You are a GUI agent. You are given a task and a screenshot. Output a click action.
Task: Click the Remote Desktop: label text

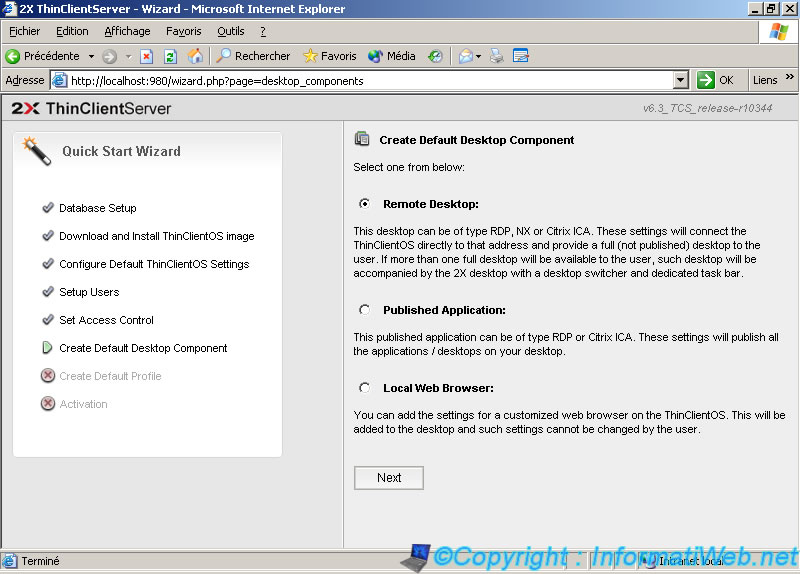pyautogui.click(x=431, y=204)
